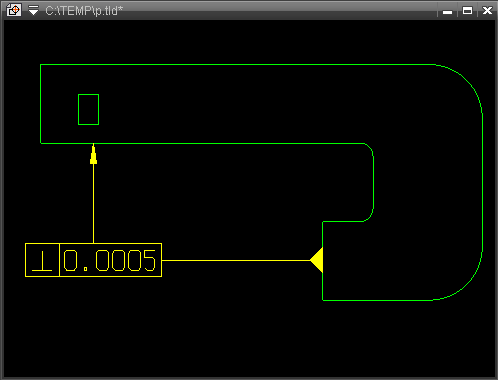The width and height of the screenshot is (498, 380).
Task: Select the long top edge of the profile
Action: point(238,65)
